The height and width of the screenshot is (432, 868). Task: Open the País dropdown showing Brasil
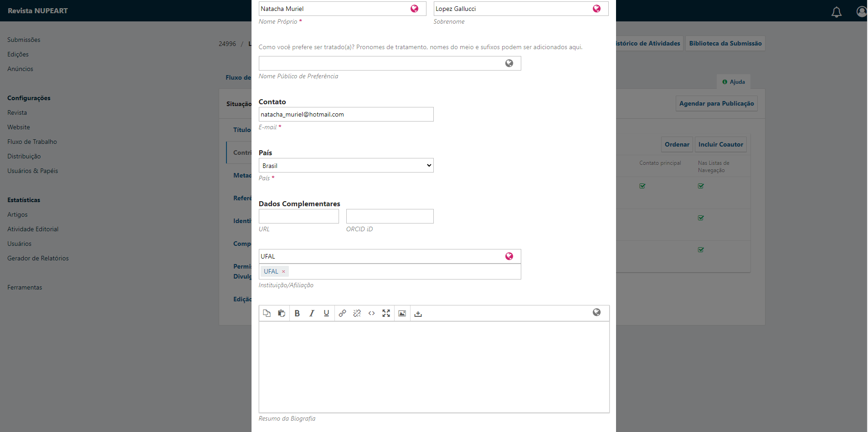click(346, 165)
